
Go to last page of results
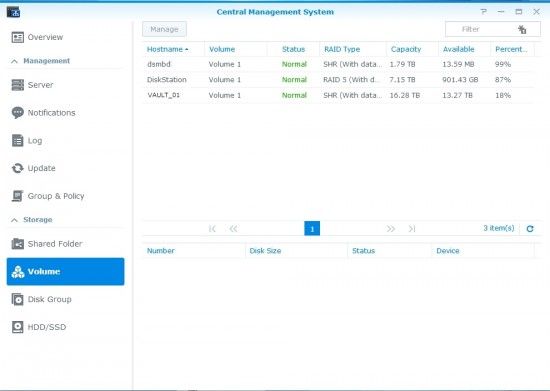(x=412, y=229)
